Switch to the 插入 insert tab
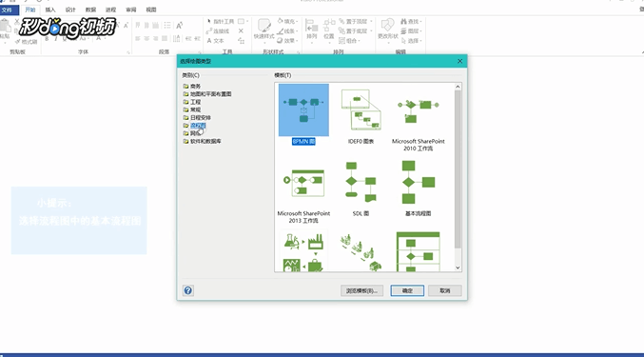The image size is (644, 357). pyautogui.click(x=50, y=10)
